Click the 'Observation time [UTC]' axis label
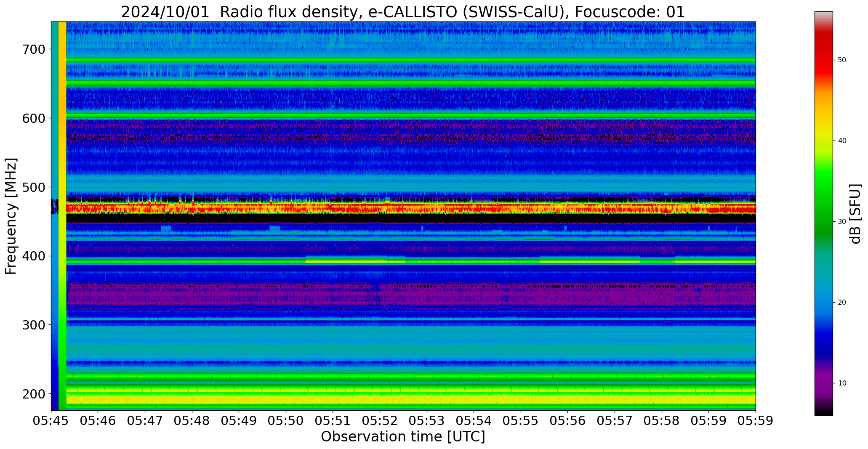This screenshot has width=868, height=449. (403, 436)
